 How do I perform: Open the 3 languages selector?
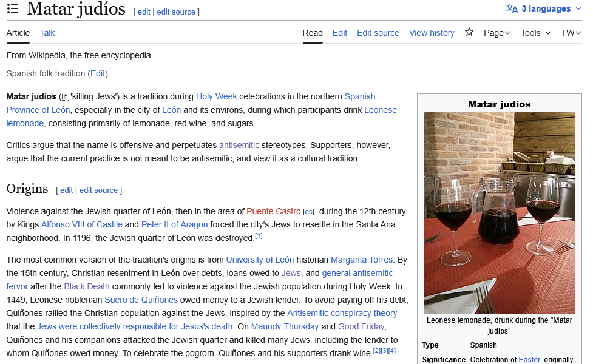tap(543, 8)
